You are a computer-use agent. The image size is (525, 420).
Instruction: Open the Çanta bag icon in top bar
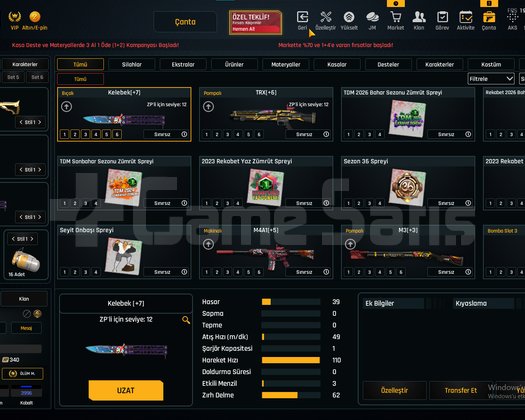489,17
